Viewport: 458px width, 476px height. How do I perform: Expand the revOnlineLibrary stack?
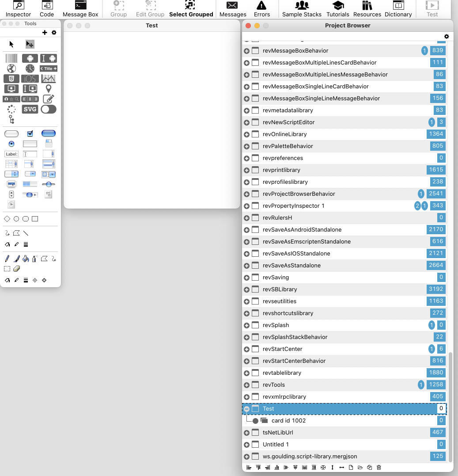point(246,134)
